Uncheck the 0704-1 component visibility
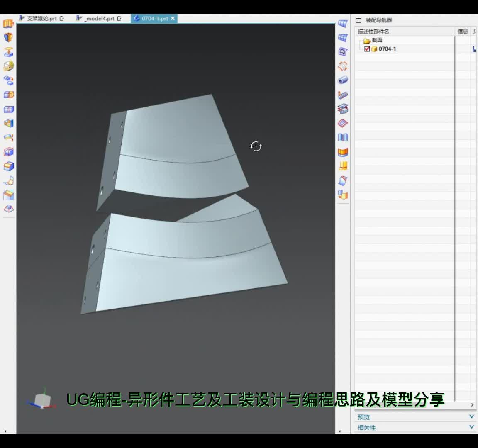 (x=367, y=49)
